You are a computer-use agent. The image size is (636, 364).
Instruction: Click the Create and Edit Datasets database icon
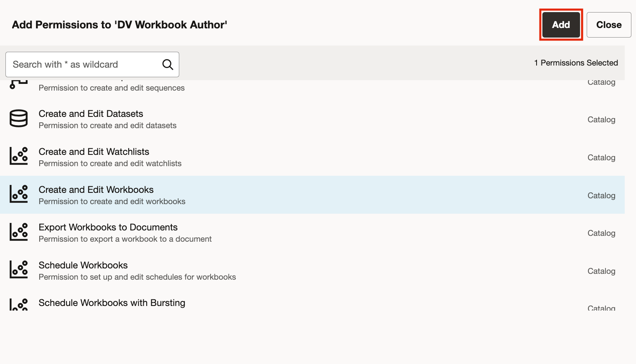(x=19, y=119)
